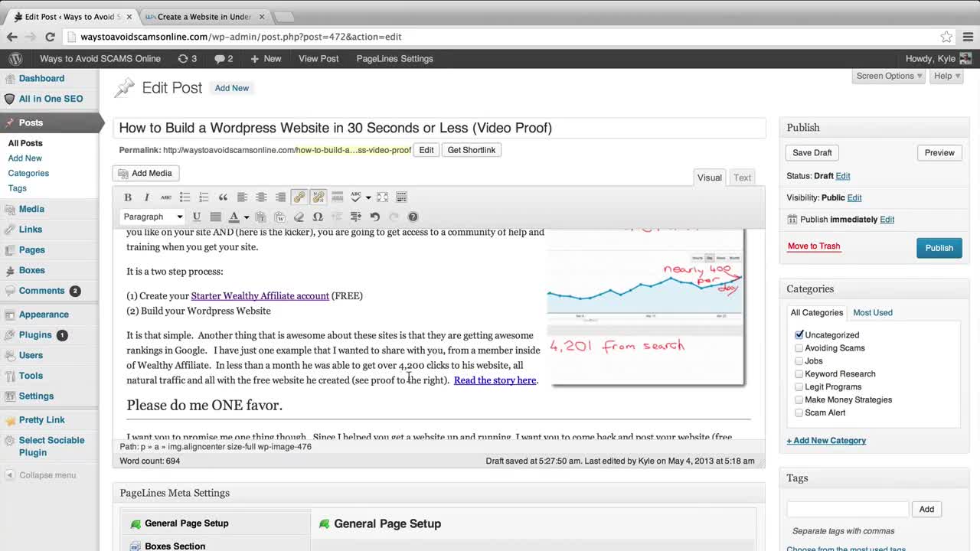Expand the Help dropdown

click(947, 76)
